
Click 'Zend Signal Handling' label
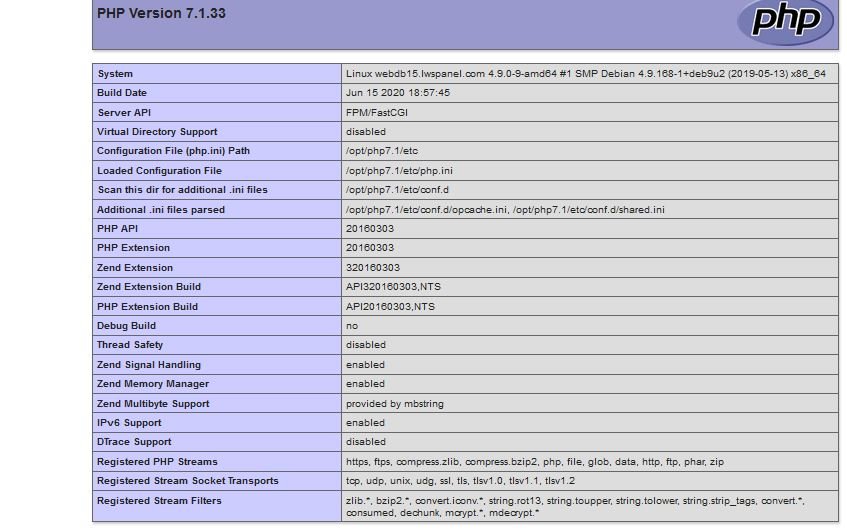pos(149,365)
